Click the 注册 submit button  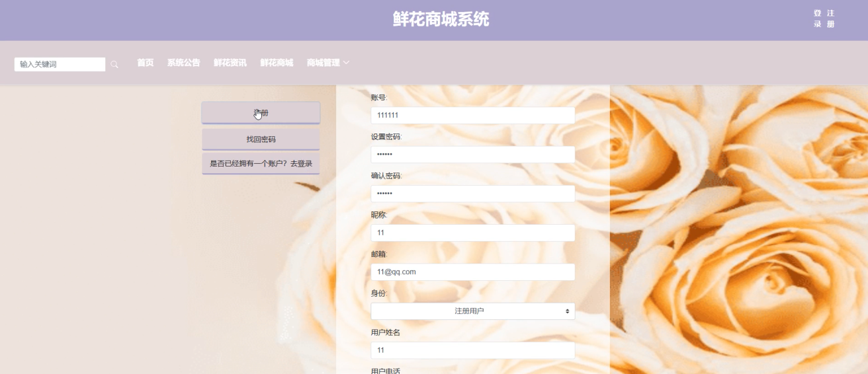[x=261, y=113]
